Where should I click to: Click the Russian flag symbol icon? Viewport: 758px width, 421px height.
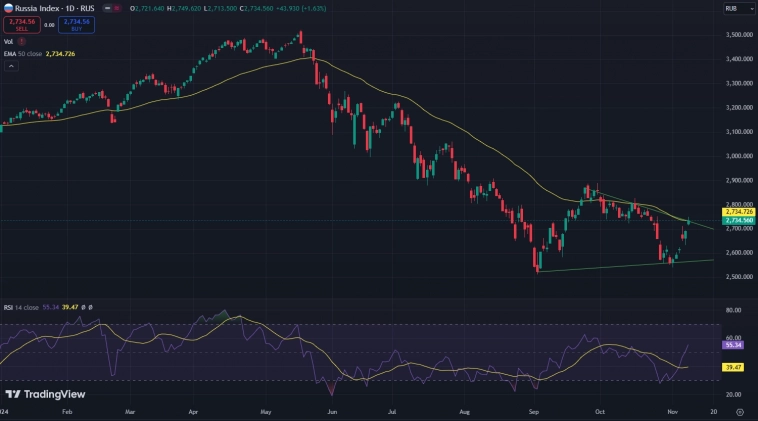pyautogui.click(x=8, y=8)
